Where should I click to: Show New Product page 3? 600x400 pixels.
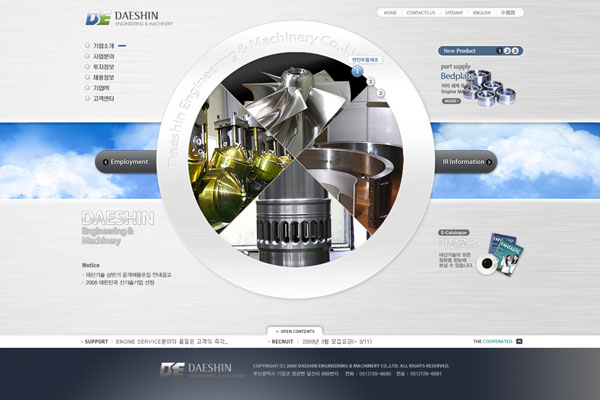(515, 51)
